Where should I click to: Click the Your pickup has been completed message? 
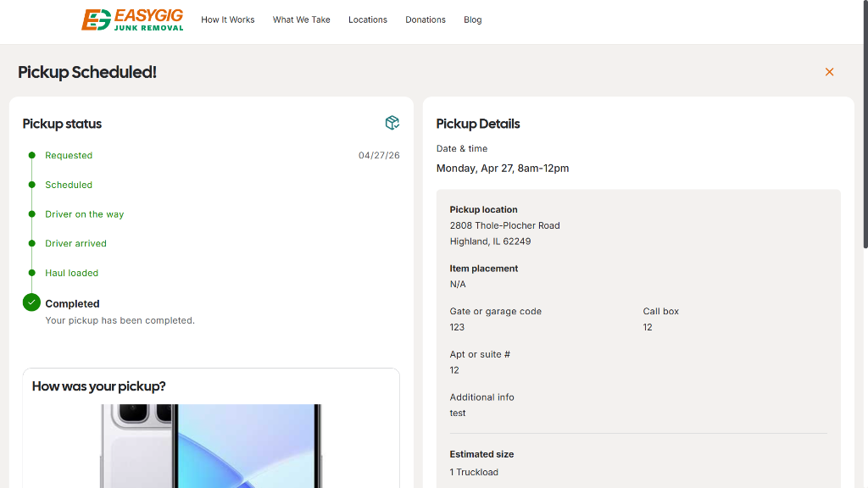120,320
